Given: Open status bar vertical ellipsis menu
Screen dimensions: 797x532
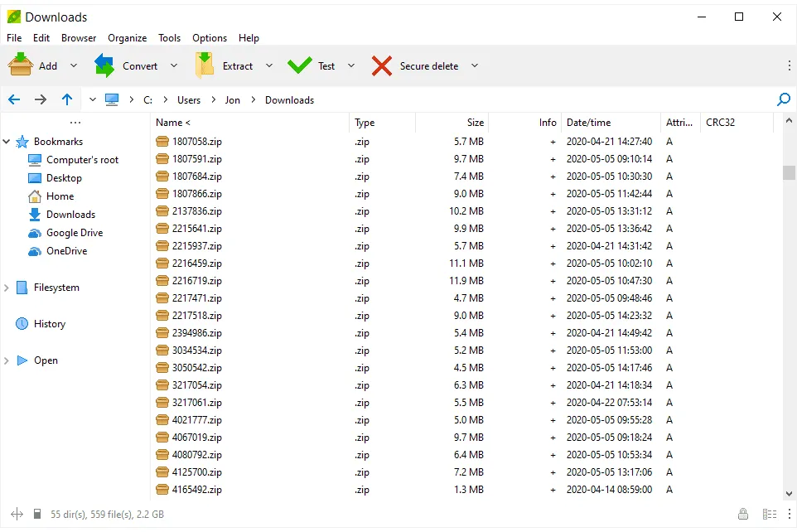Looking at the screenshot, I should 789,515.
